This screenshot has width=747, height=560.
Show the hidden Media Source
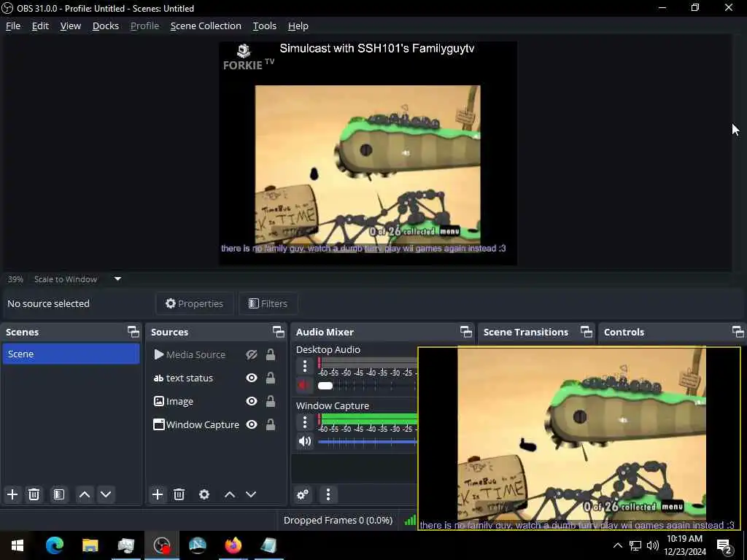(x=252, y=355)
